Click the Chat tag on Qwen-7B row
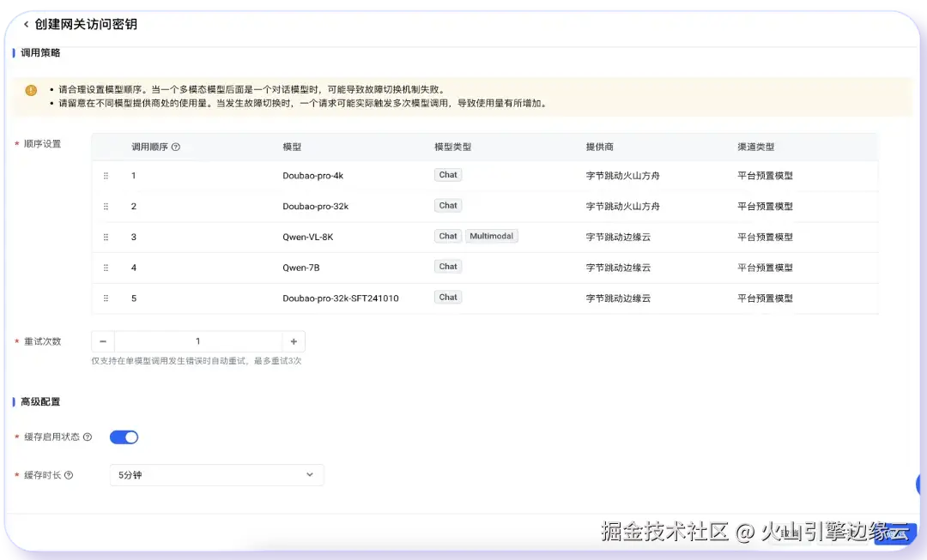Viewport: 927px width, 560px height. 447,266
